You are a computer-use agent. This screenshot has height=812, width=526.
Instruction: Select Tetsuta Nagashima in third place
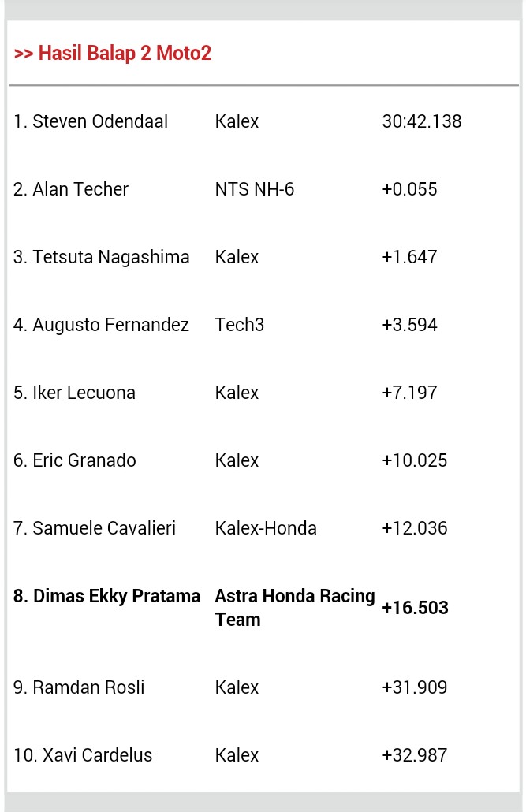pyautogui.click(x=102, y=257)
